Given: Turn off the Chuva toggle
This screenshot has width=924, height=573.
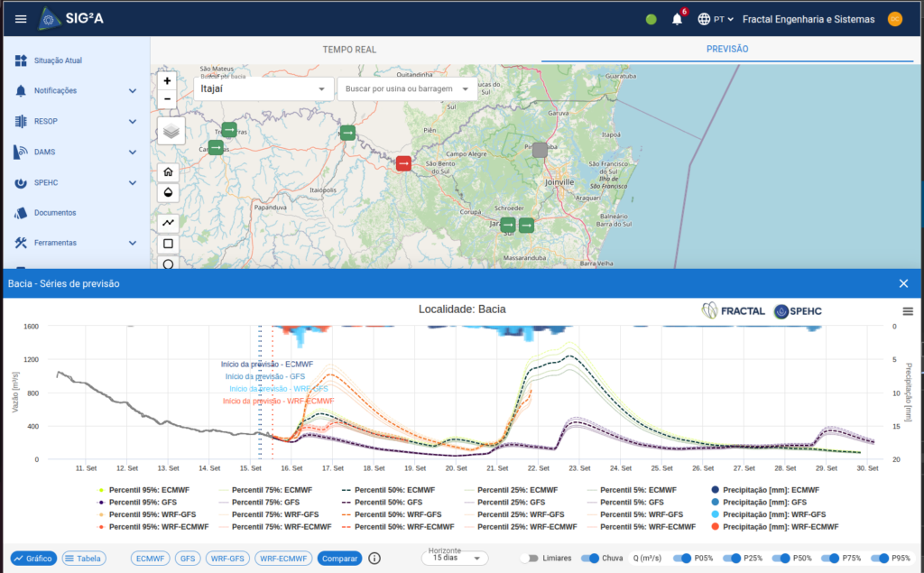Looking at the screenshot, I should coord(590,559).
